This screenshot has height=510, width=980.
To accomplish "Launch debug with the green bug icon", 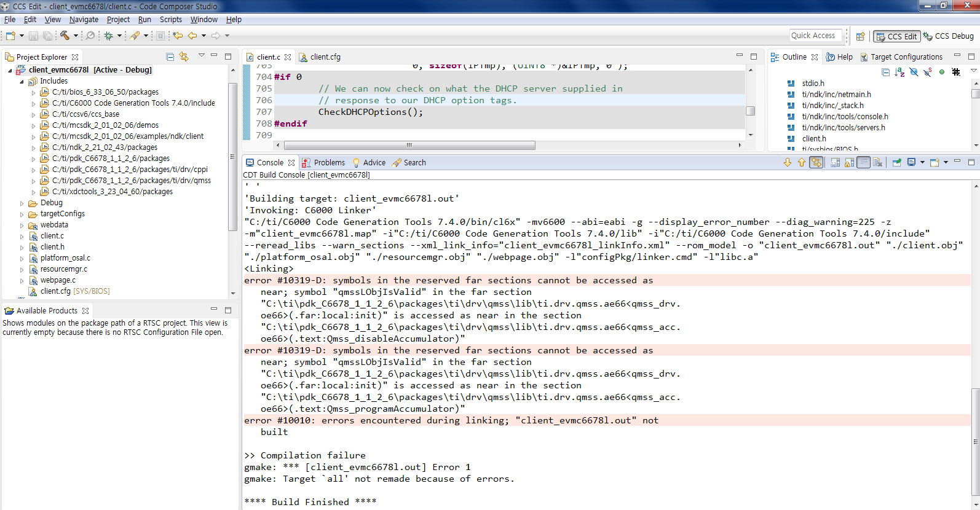I will [109, 36].
